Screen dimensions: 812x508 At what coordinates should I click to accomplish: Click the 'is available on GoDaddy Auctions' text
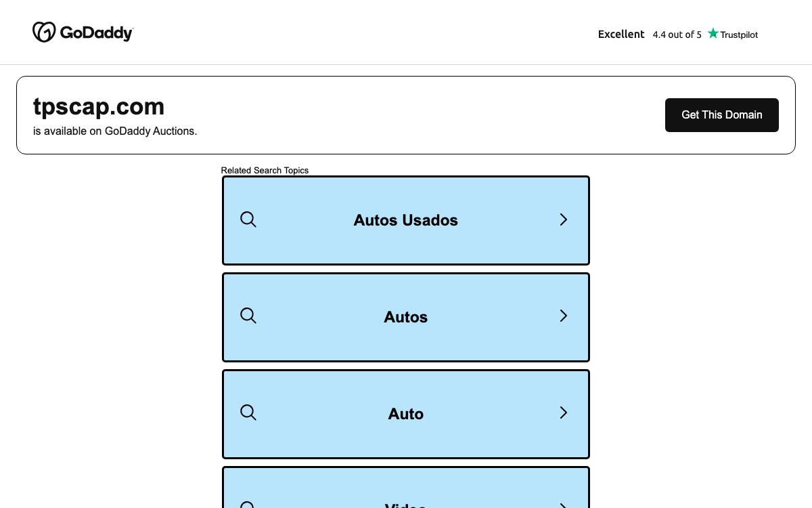(x=115, y=131)
